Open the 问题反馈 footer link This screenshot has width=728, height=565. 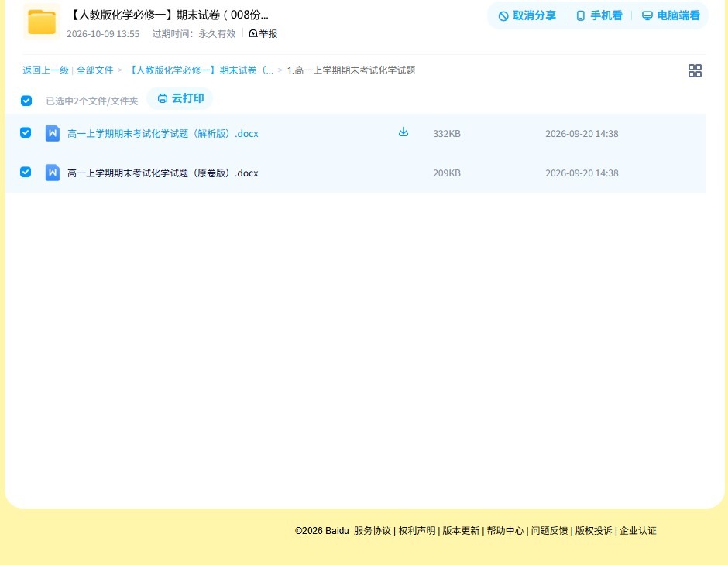pyautogui.click(x=549, y=531)
